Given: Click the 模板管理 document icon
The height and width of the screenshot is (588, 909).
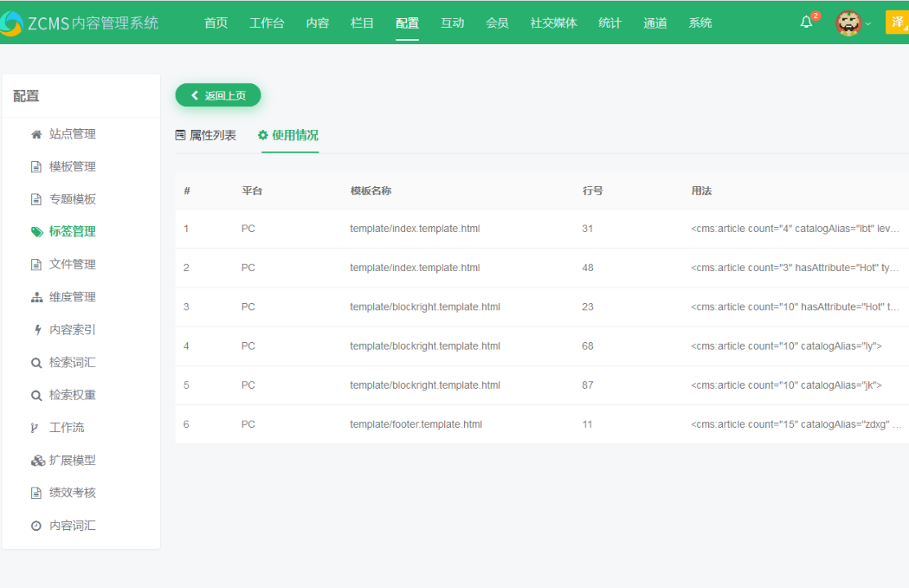Looking at the screenshot, I should click(x=35, y=166).
